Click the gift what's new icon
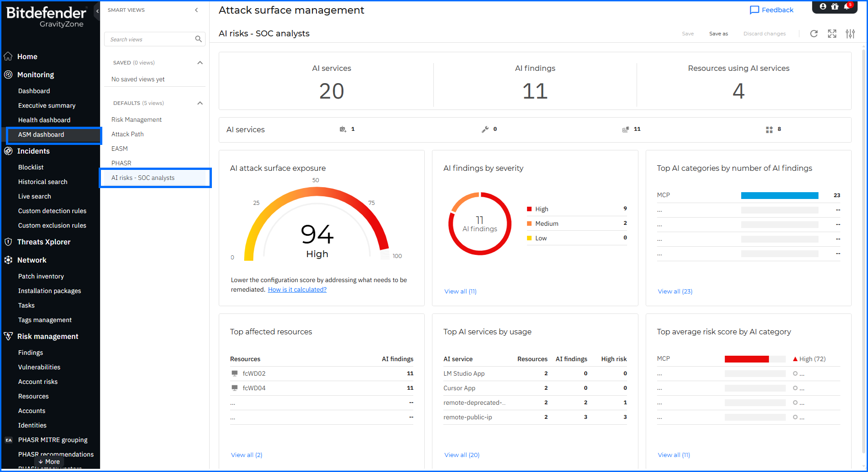This screenshot has height=472, width=868. pos(835,6)
